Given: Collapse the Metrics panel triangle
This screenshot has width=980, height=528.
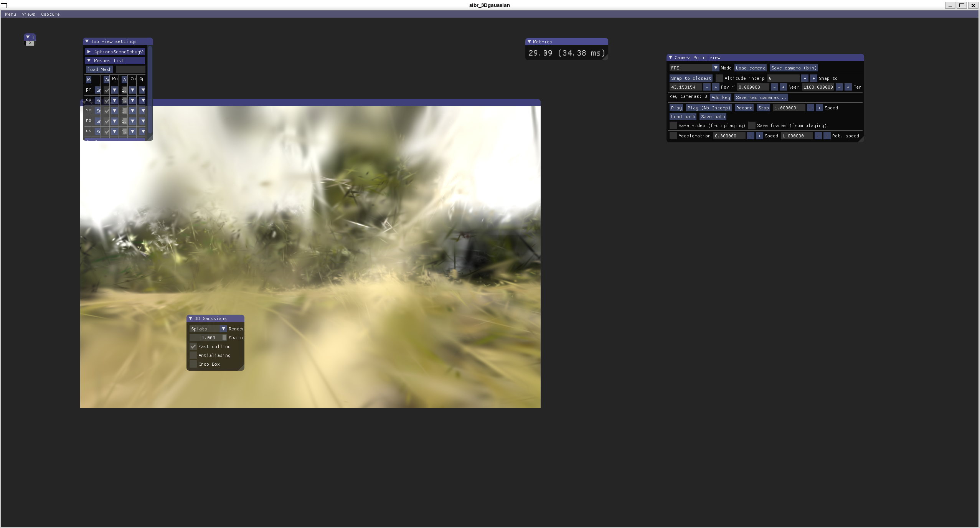Looking at the screenshot, I should click(529, 42).
